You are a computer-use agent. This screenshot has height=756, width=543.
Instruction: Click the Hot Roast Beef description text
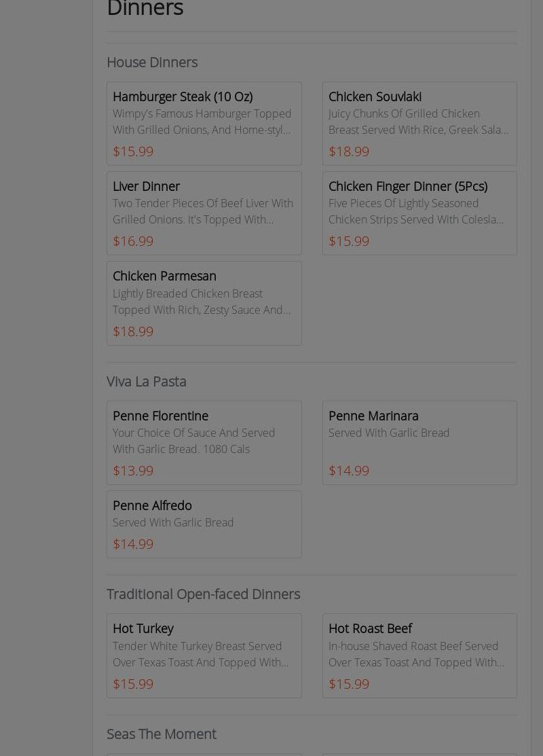pos(416,653)
